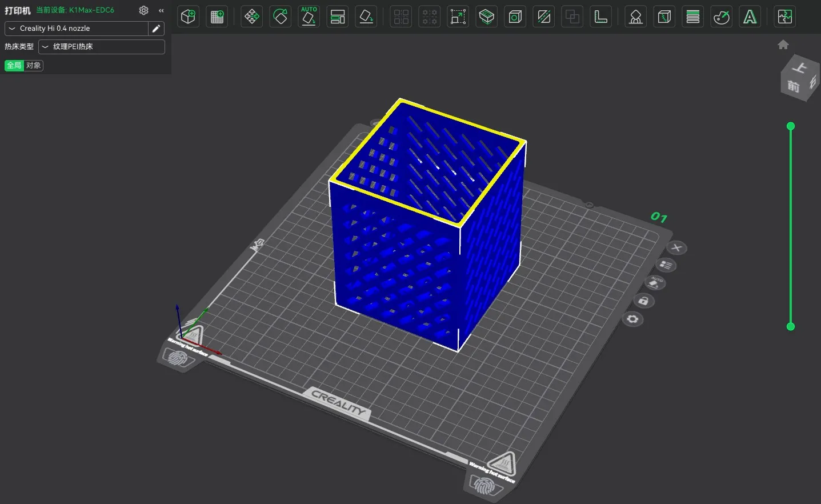Select the Text emboss 'A' tool

pyautogui.click(x=750, y=17)
